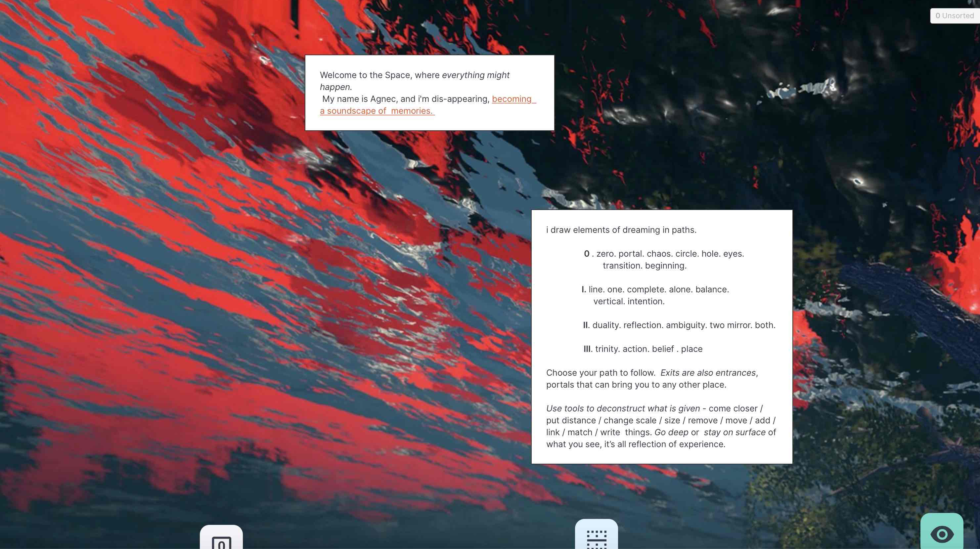
Task: Open the eye icon card
Action: (942, 531)
